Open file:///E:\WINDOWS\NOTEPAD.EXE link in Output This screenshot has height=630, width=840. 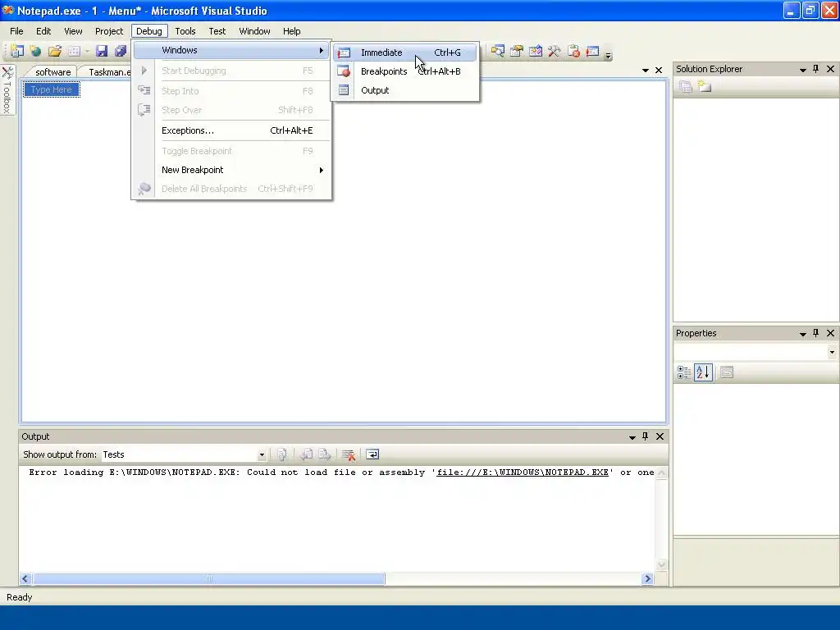[x=523, y=472]
